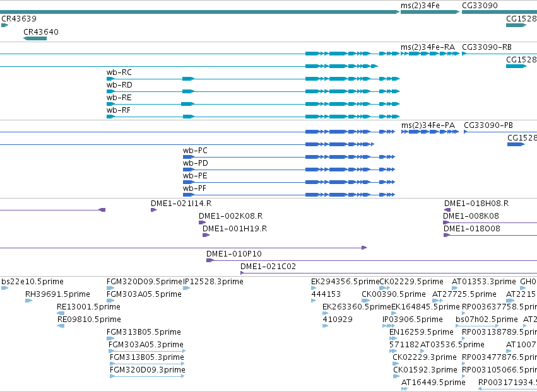Click the 444153 EST label
The image size is (537, 392).
(326, 294)
